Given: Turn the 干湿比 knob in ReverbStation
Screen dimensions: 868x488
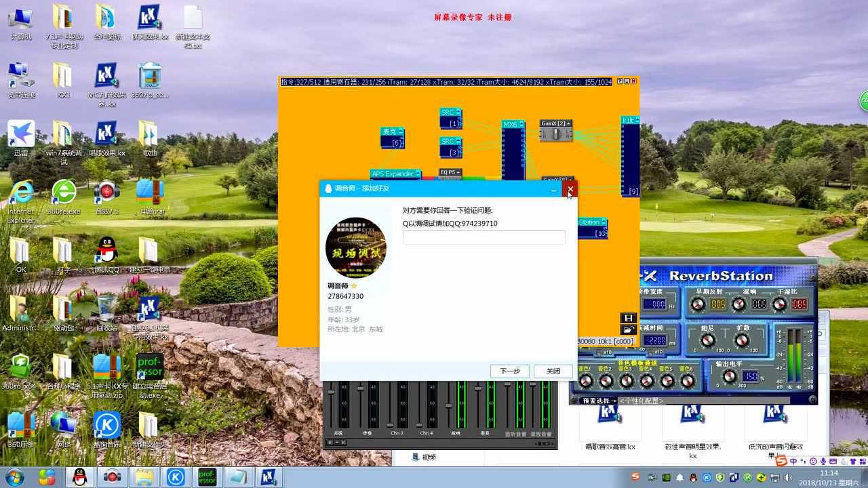Looking at the screenshot, I should click(781, 304).
